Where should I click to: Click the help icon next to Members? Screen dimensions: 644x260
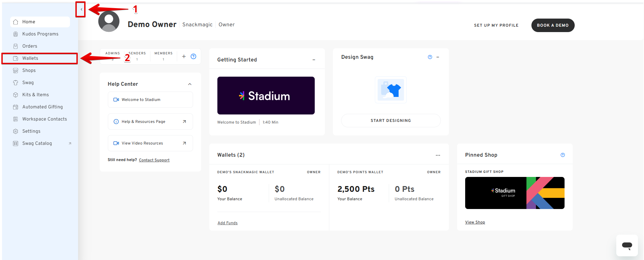point(193,56)
